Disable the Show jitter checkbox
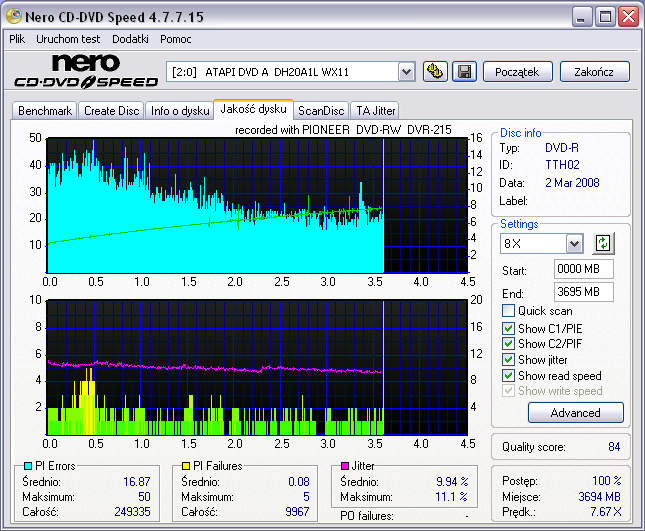The width and height of the screenshot is (645, 531). 508,359
